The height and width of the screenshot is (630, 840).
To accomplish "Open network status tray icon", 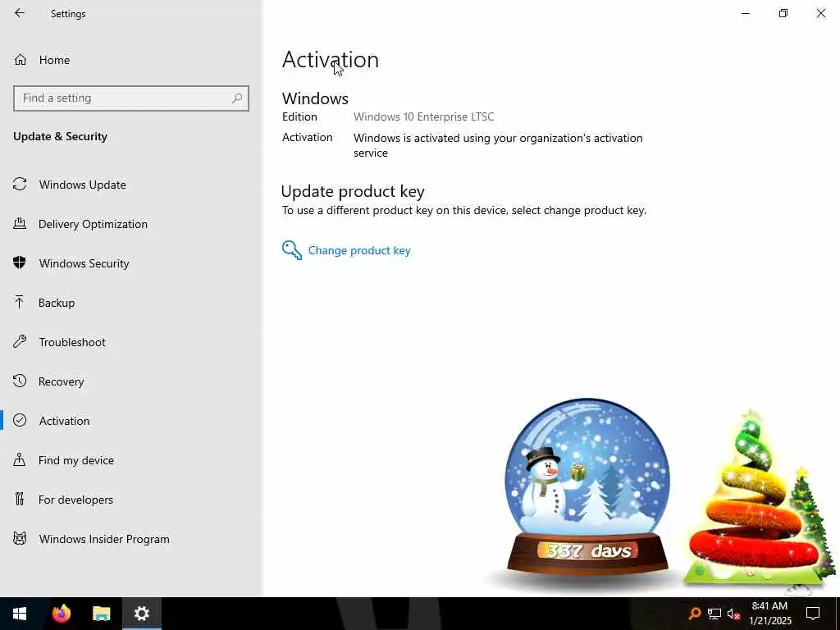I will click(x=714, y=614).
